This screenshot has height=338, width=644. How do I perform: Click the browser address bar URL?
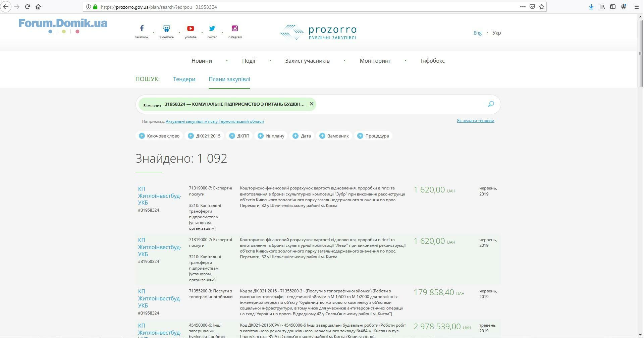(x=159, y=7)
